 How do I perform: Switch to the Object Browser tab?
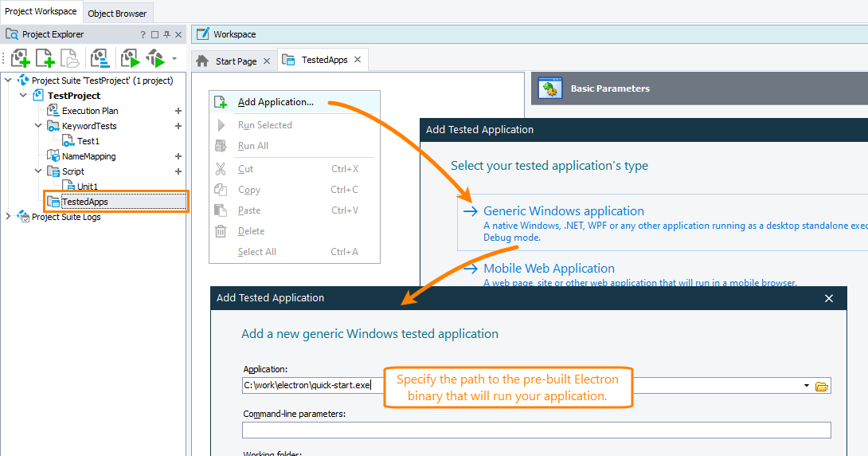pyautogui.click(x=117, y=14)
